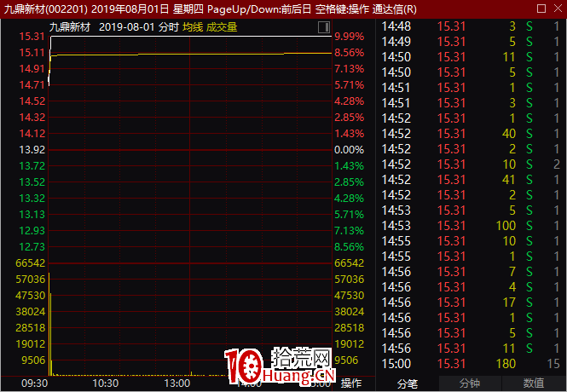
Task: Select the 成交量 legend label
Action: point(222,27)
